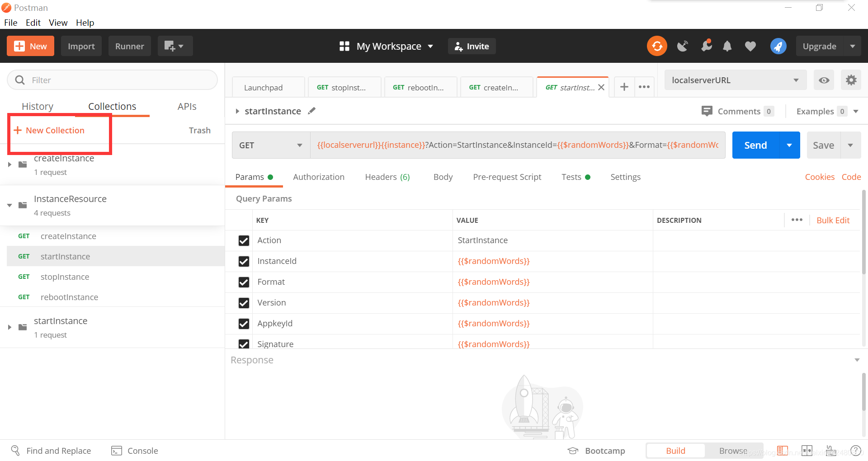Switch to the History sidebar tab
Screen dimensions: 868x461
38,106
